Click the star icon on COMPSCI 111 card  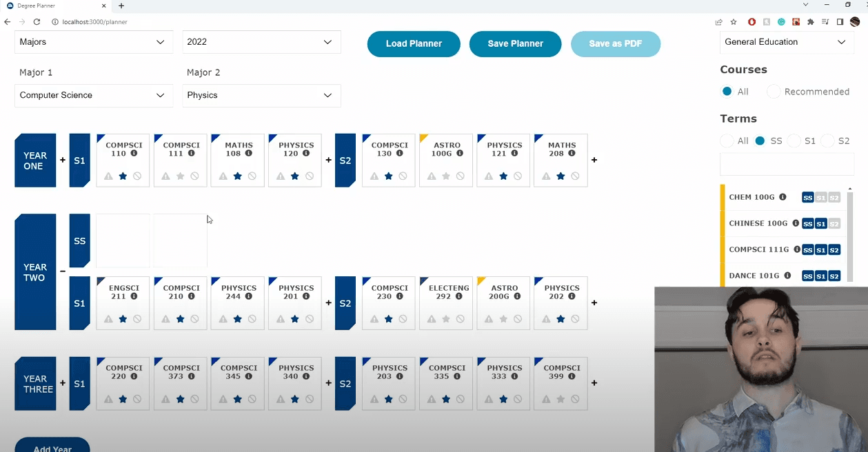(180, 176)
